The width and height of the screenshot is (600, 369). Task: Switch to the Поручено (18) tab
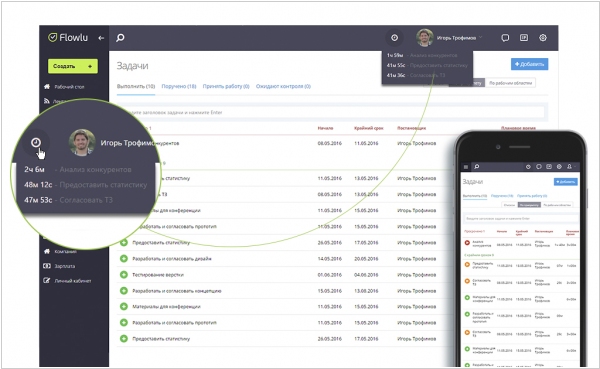(x=179, y=86)
